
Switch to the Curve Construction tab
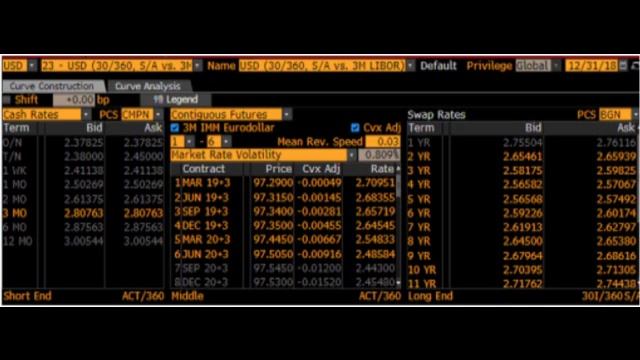coord(52,86)
